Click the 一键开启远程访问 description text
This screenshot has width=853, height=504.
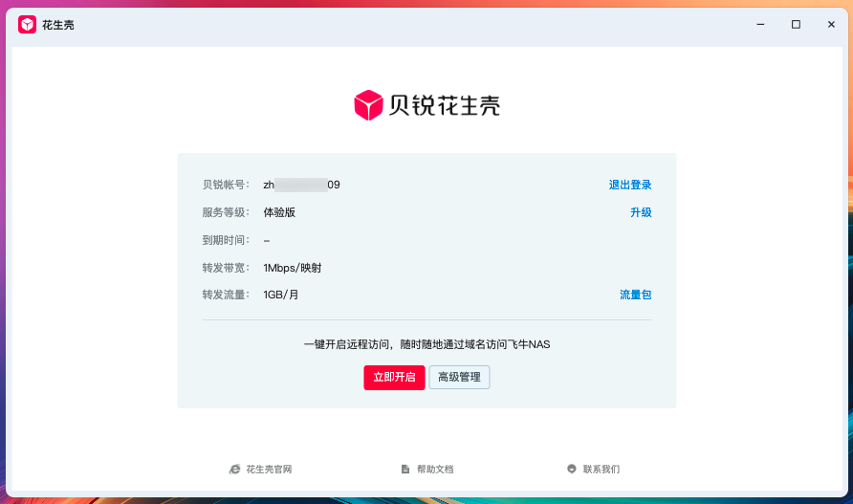coord(427,344)
